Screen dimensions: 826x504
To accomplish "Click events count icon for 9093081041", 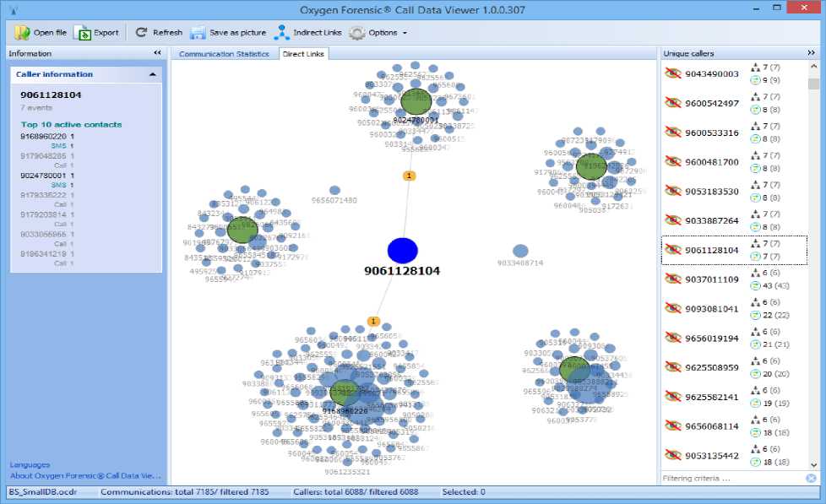I will tap(755, 315).
